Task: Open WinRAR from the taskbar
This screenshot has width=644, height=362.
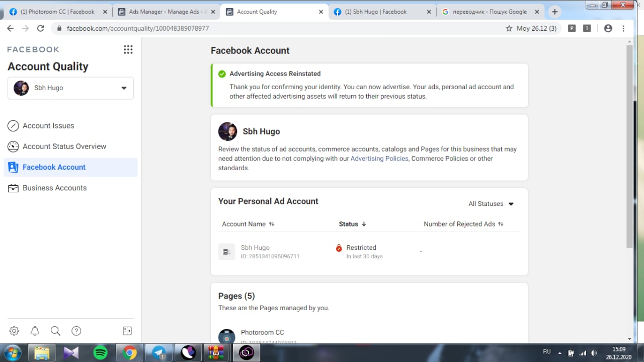Action: pyautogui.click(x=216, y=352)
